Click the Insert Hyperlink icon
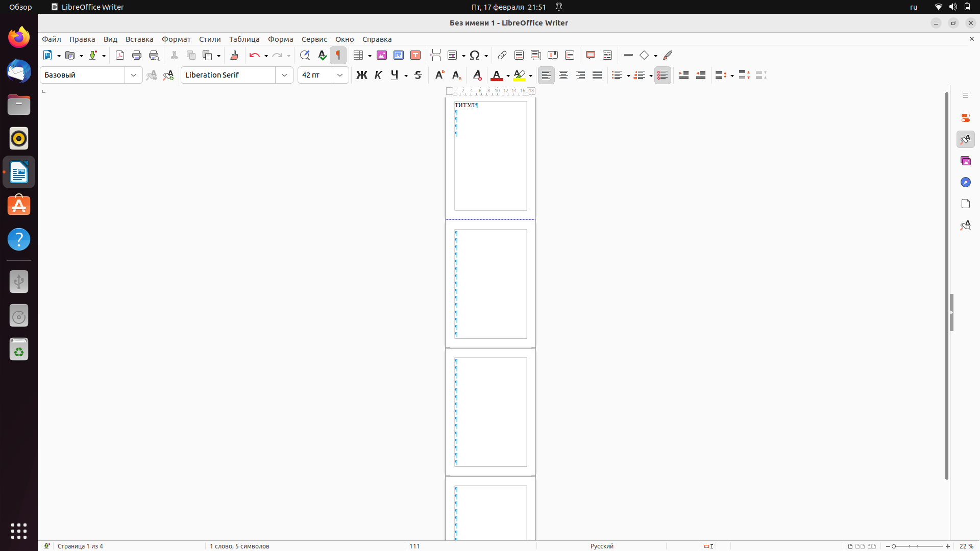The width and height of the screenshot is (980, 551). 502,55
